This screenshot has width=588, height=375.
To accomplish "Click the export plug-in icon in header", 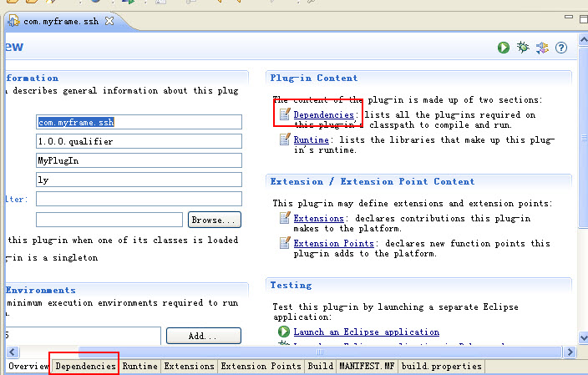I will pos(542,48).
